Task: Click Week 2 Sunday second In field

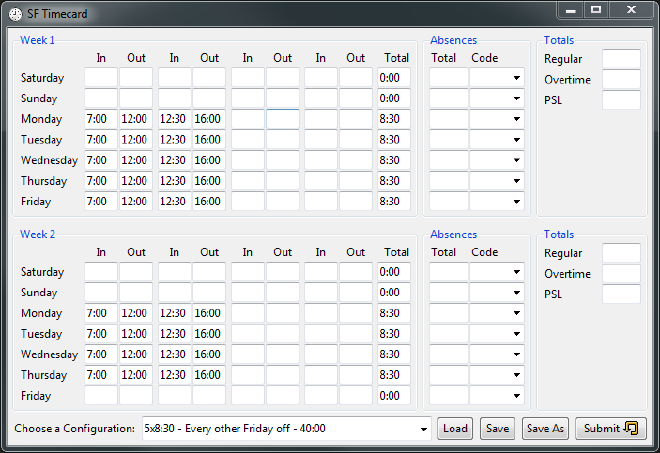Action: (x=174, y=292)
